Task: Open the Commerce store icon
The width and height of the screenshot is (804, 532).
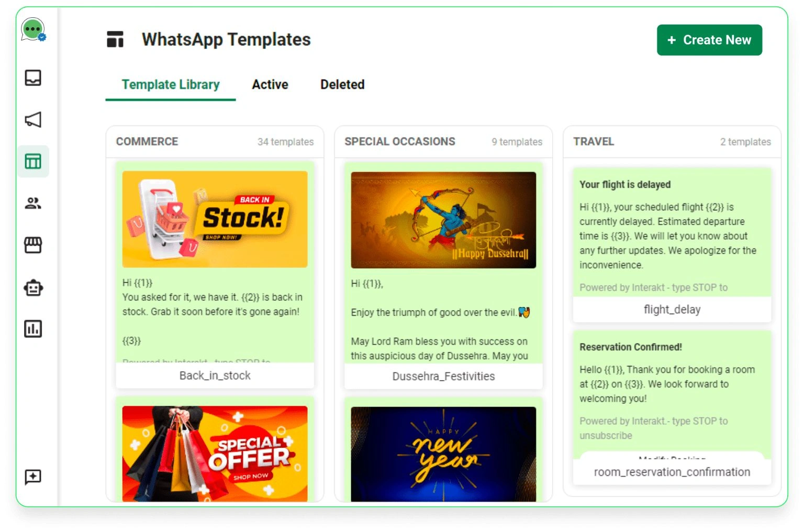Action: 33,245
